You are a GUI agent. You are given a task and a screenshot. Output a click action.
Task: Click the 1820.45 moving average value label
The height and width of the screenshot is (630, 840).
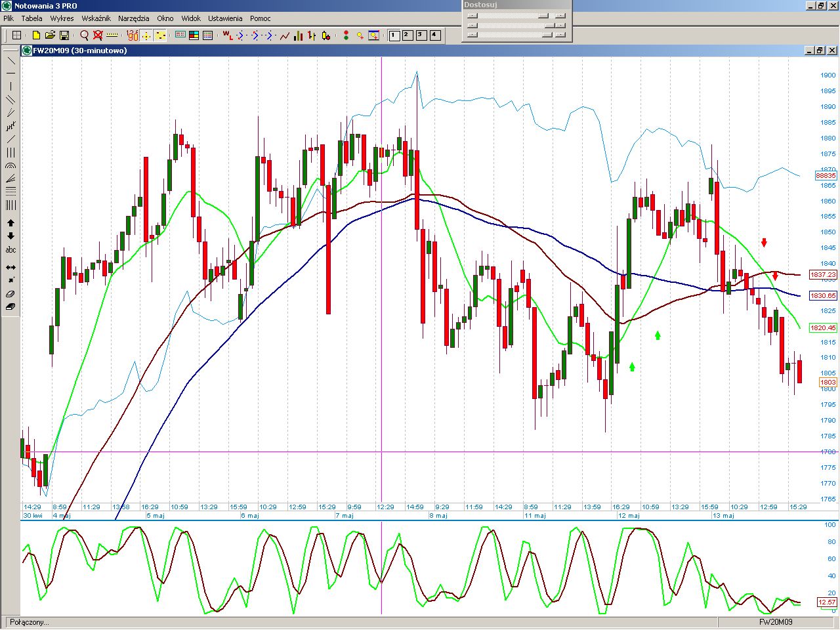(x=823, y=328)
